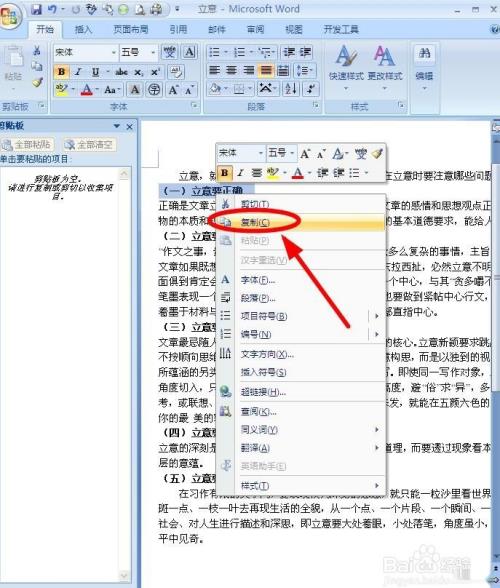
Task: Select the justify alignment icon in paragraph group
Action: pos(265,70)
